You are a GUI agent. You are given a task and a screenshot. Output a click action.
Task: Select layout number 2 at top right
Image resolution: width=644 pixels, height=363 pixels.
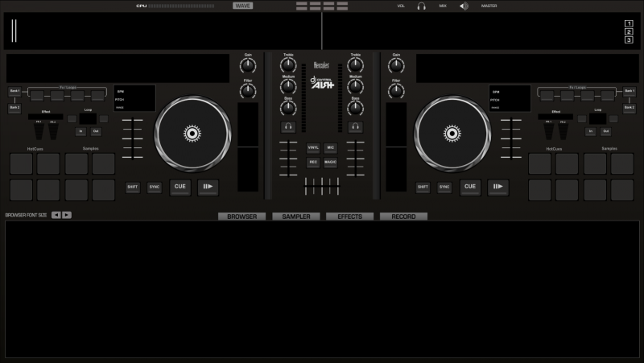click(x=629, y=31)
